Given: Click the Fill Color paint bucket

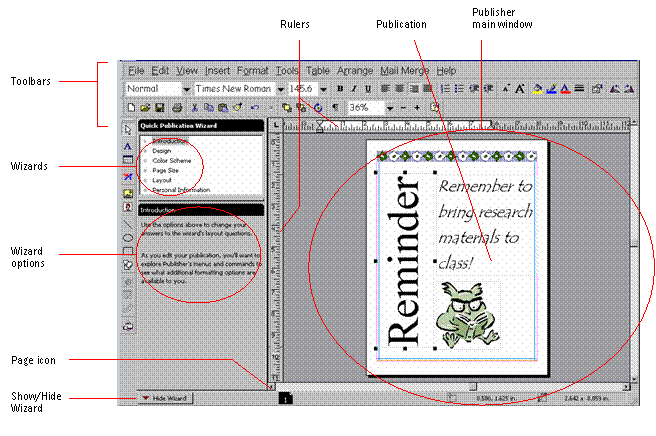Looking at the screenshot, I should (538, 89).
